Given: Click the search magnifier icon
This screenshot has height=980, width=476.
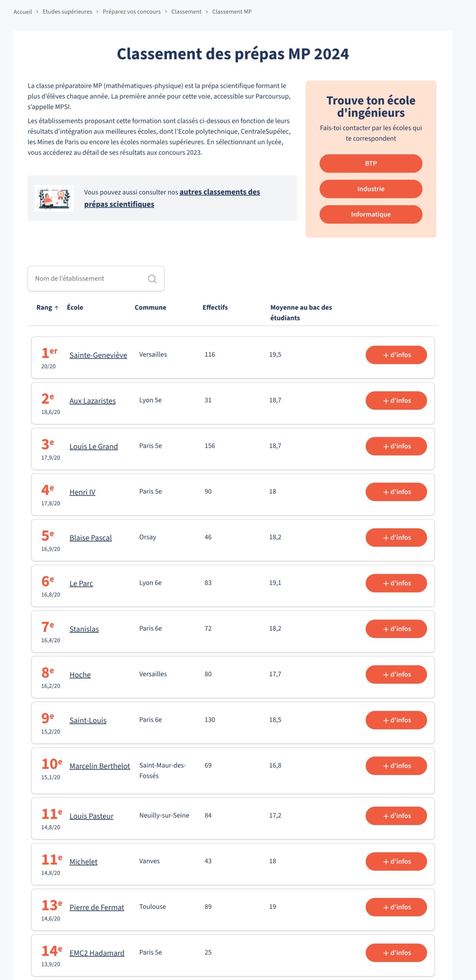Looking at the screenshot, I should click(x=152, y=279).
